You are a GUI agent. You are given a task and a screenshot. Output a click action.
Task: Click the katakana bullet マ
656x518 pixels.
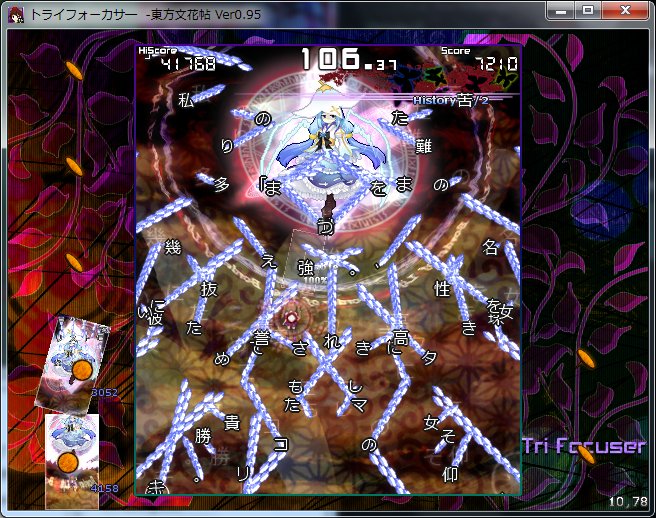point(359,405)
